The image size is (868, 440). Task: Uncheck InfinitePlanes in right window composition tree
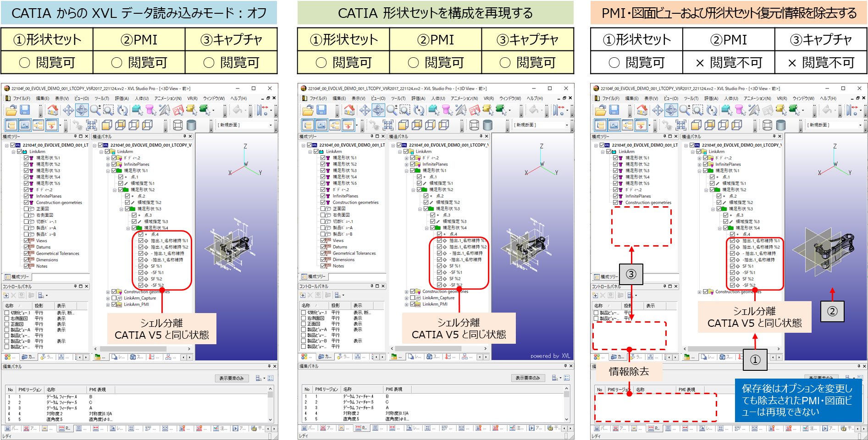pyautogui.click(x=615, y=196)
